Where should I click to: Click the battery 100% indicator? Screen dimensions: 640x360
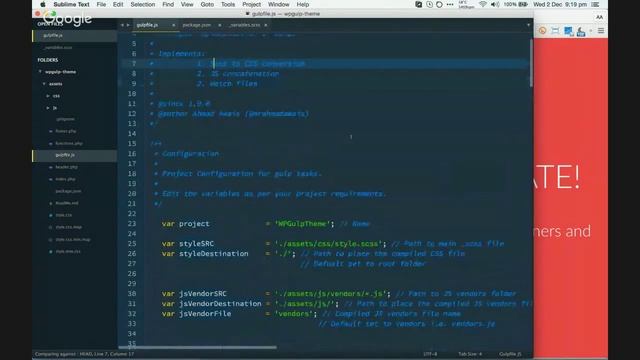[x=516, y=4]
